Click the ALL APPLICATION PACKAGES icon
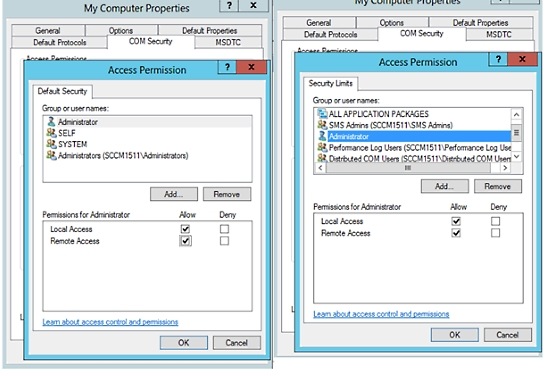The height and width of the screenshot is (376, 557). coord(322,114)
